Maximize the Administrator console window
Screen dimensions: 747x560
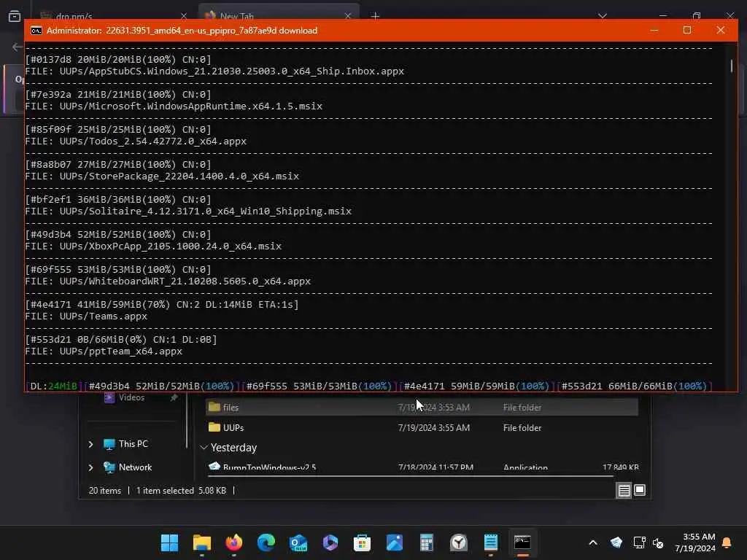[687, 30]
